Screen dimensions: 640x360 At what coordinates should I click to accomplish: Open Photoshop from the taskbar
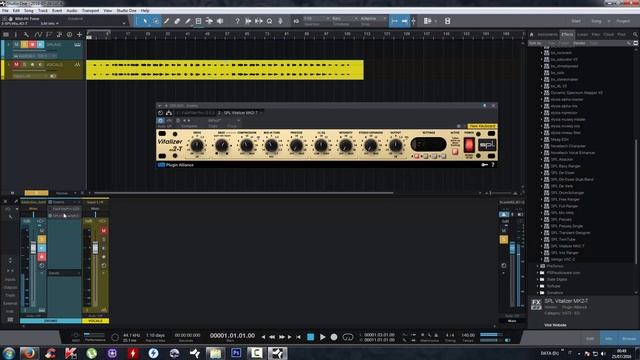(x=236, y=353)
